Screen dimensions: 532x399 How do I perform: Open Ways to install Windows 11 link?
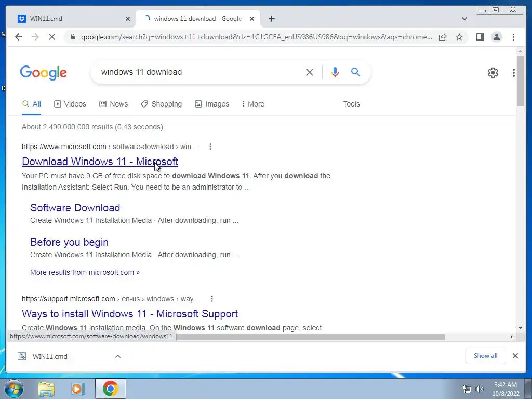coord(130,313)
